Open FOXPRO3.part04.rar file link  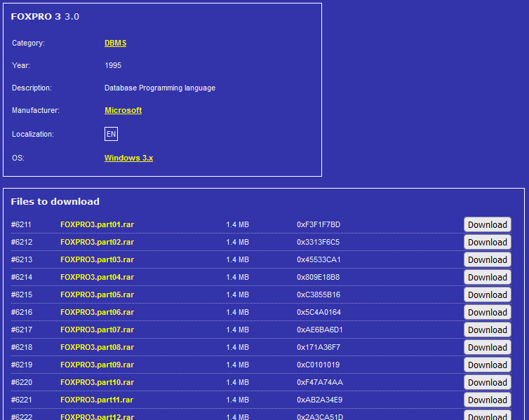[97, 277]
